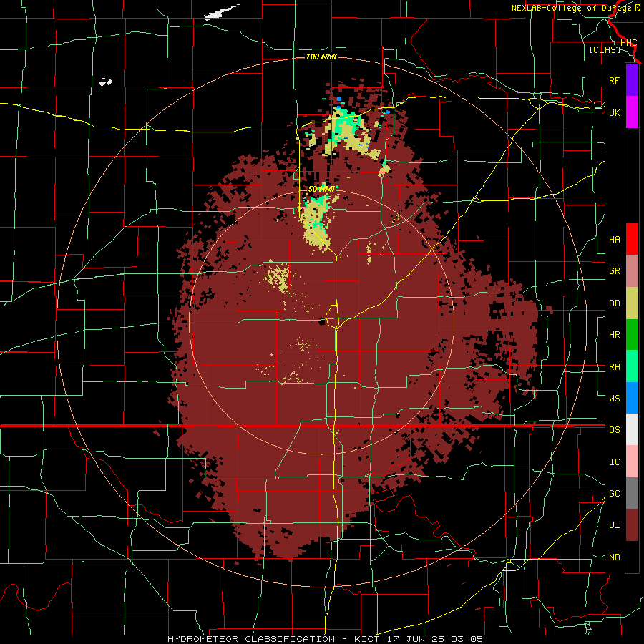This screenshot has height=644, width=644.
Task: Pick the HR green legend swatch
Action: (x=632, y=334)
